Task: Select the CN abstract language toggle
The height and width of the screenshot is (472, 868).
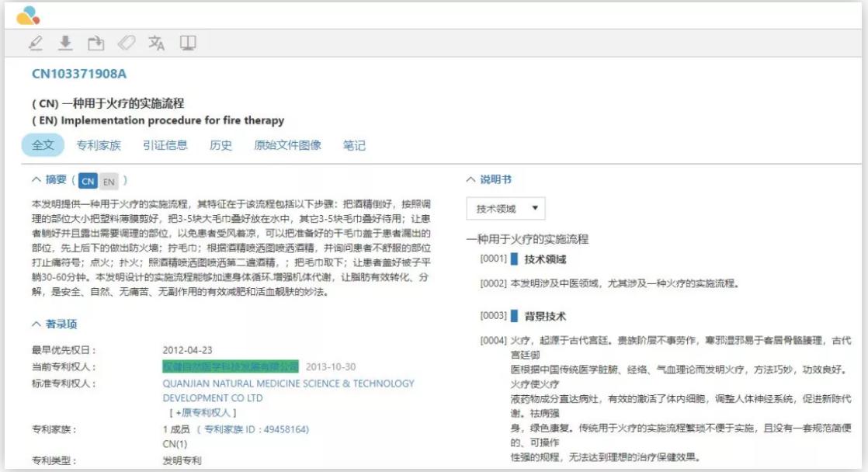Action: (89, 182)
